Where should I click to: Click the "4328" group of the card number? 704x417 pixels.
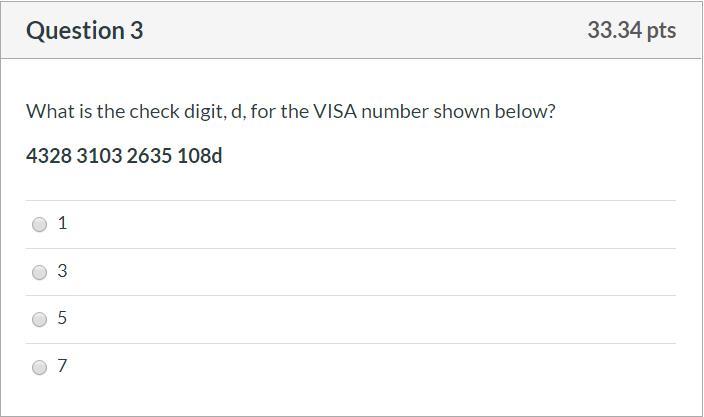click(x=48, y=157)
